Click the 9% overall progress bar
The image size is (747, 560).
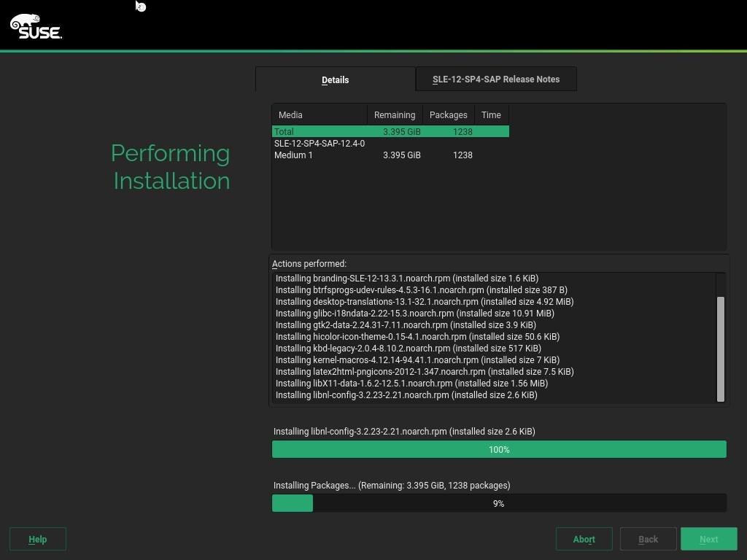(499, 503)
